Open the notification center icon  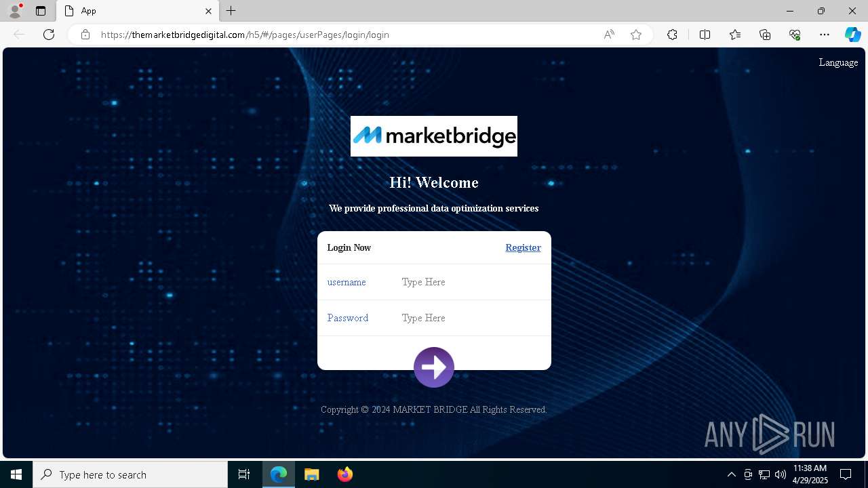(846, 474)
